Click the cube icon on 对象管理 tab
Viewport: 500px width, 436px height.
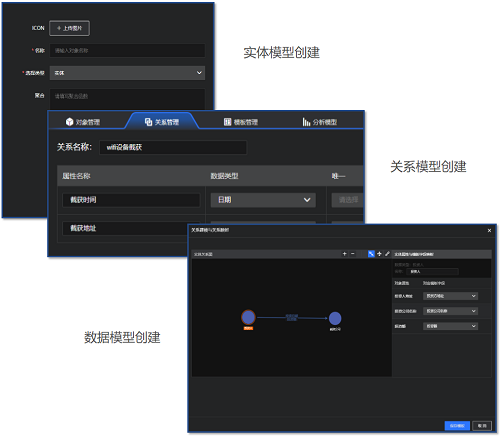[x=69, y=122]
